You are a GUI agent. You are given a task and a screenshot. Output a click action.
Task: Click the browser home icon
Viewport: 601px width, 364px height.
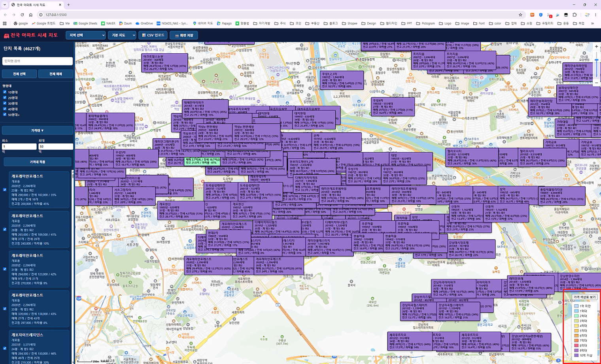click(x=30, y=15)
